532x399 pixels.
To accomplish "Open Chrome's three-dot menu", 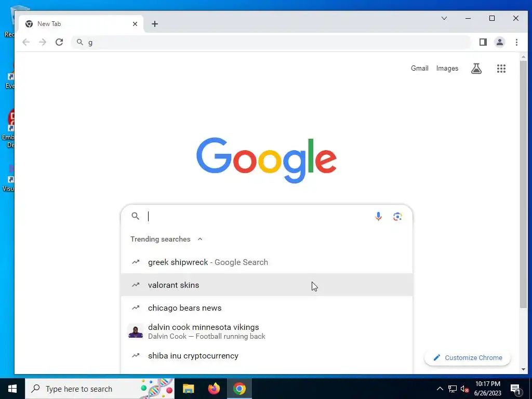I will tap(516, 42).
